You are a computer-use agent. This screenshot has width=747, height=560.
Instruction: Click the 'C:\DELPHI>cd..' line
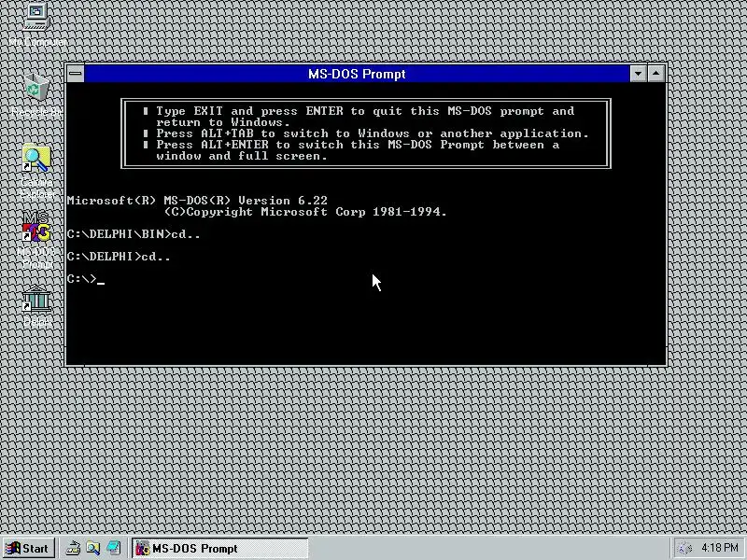[x=119, y=257]
